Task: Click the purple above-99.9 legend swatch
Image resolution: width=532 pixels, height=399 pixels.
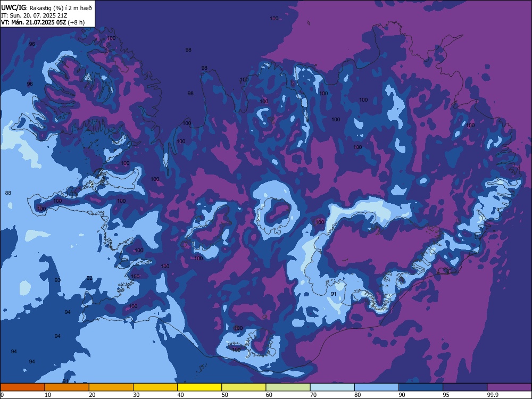Action: (x=509, y=387)
